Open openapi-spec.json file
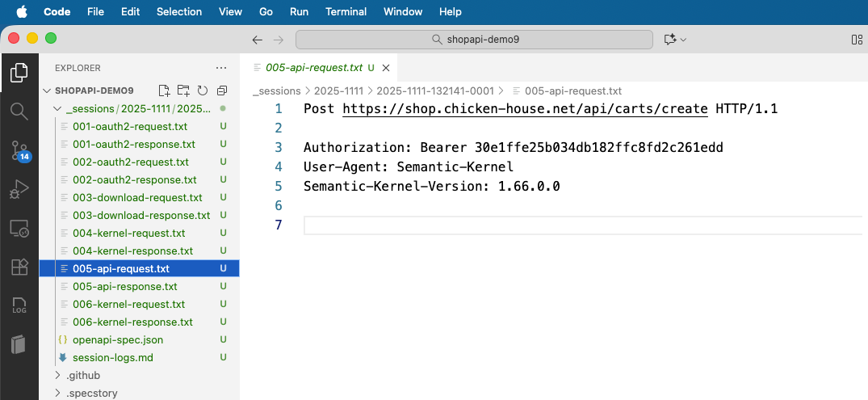The height and width of the screenshot is (400, 868). point(117,339)
